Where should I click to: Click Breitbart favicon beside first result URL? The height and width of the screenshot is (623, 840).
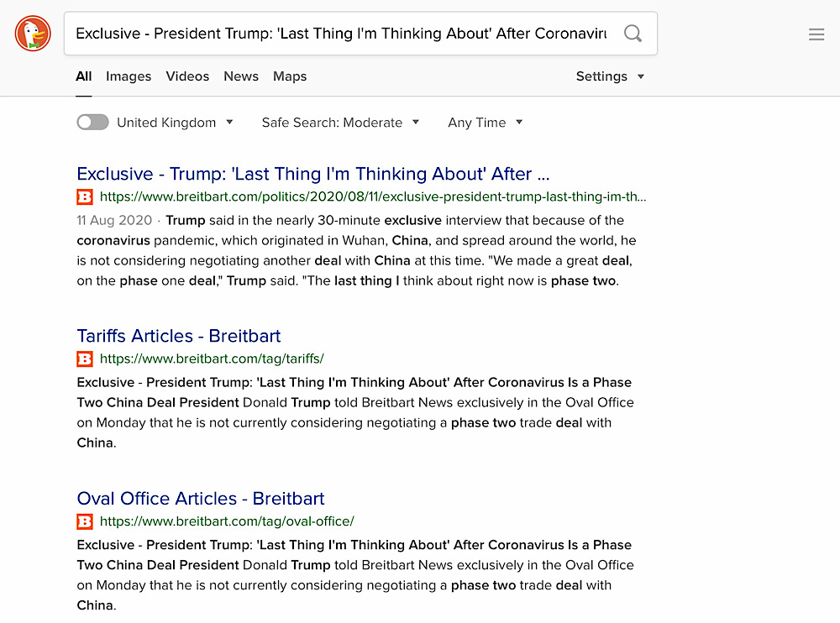tap(85, 197)
